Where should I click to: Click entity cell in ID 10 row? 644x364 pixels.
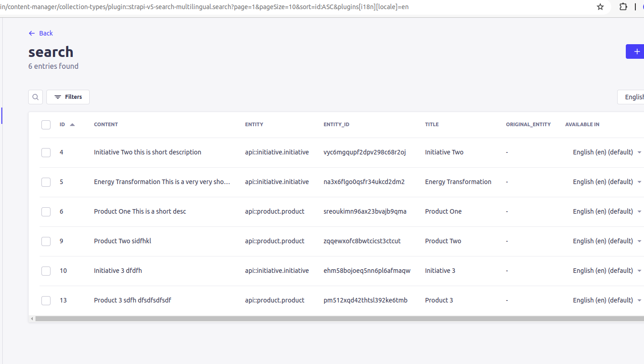pos(277,271)
